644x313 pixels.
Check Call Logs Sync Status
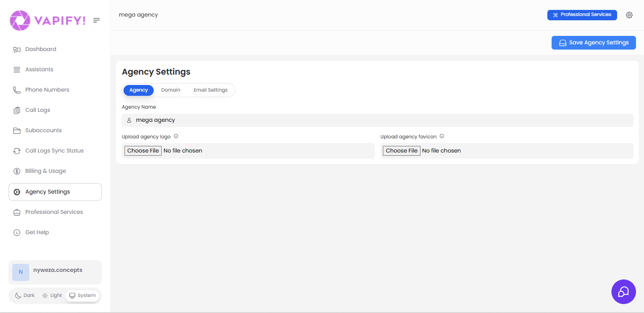(54, 150)
